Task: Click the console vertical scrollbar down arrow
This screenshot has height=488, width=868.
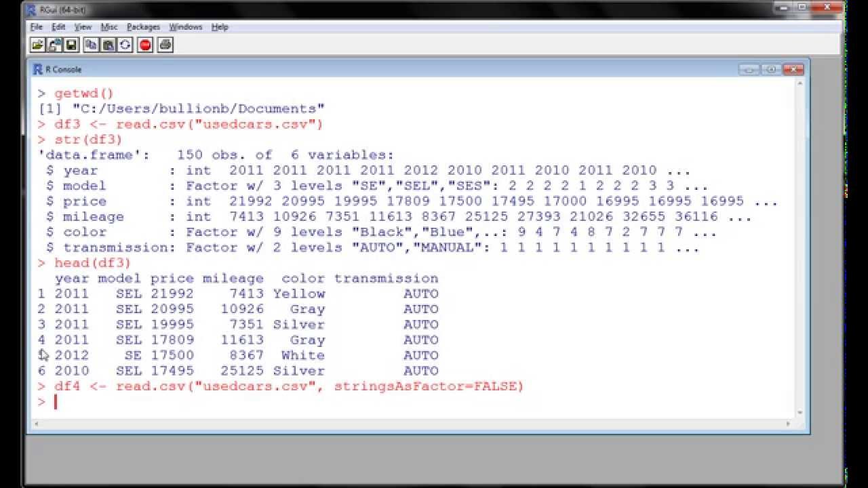Action: pos(800,412)
